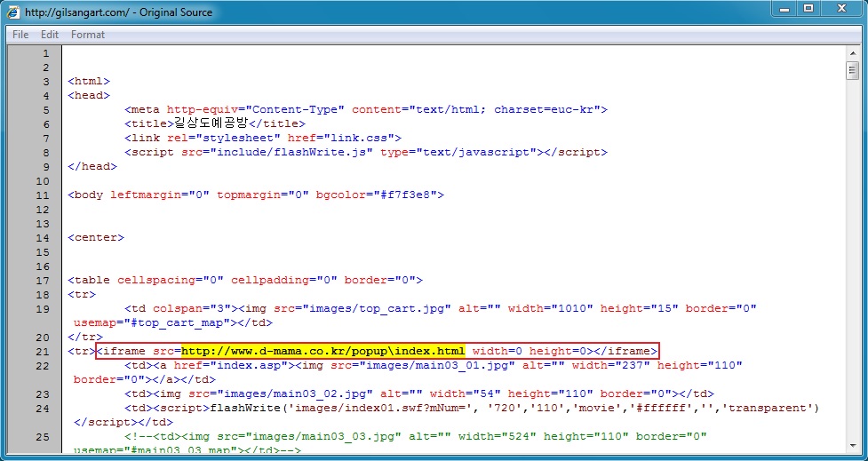The height and width of the screenshot is (461, 868).
Task: Click the <html> tag on line 3
Action: (89, 82)
